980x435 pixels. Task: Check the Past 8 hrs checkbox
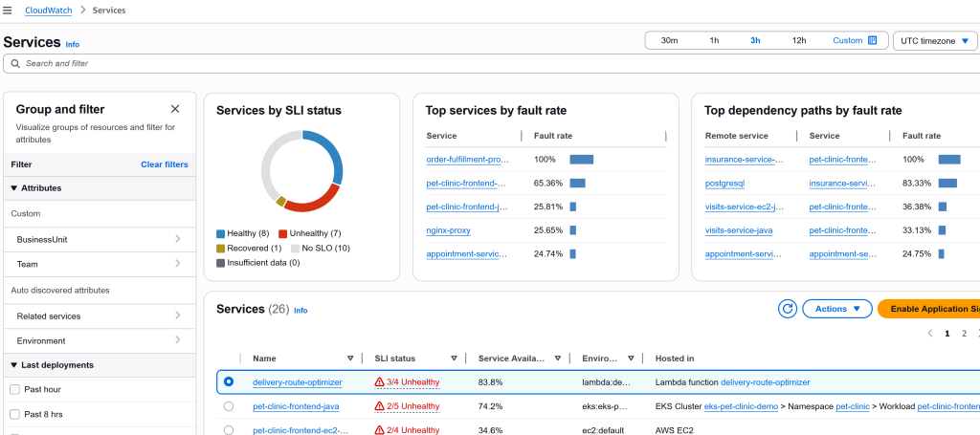pos(14,414)
